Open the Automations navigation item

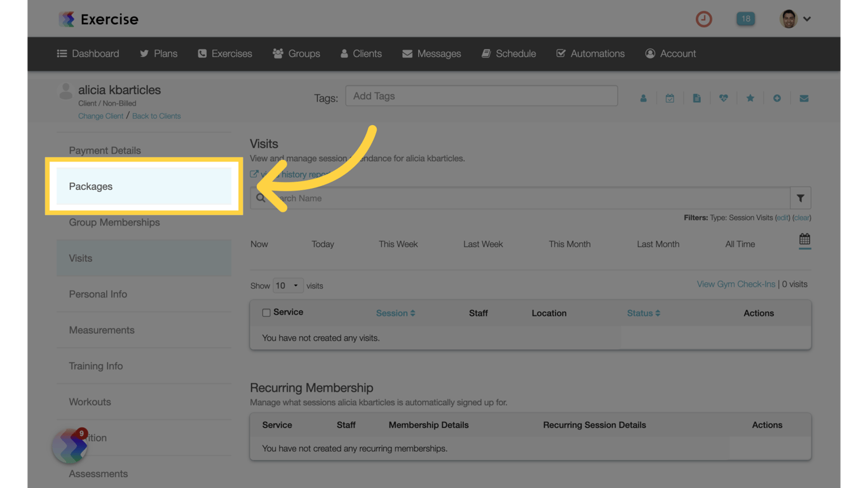click(x=590, y=54)
